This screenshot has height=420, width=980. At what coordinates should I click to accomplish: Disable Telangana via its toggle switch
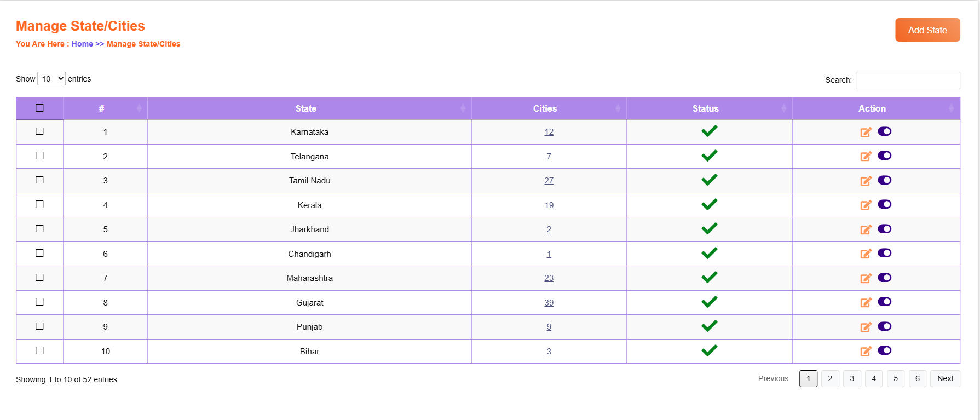[885, 156]
